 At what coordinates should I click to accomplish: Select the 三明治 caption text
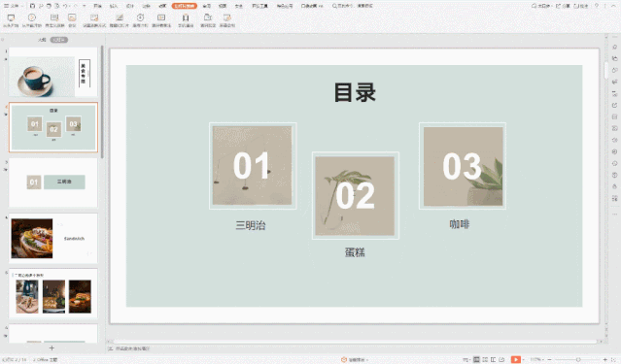(x=251, y=225)
